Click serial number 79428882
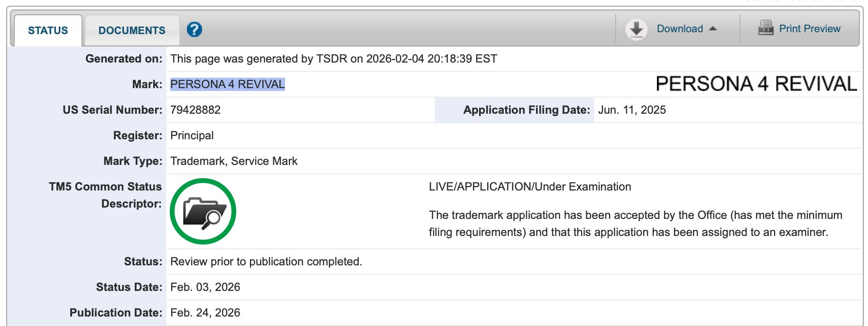Viewport: 868px width, 326px height. coord(195,110)
